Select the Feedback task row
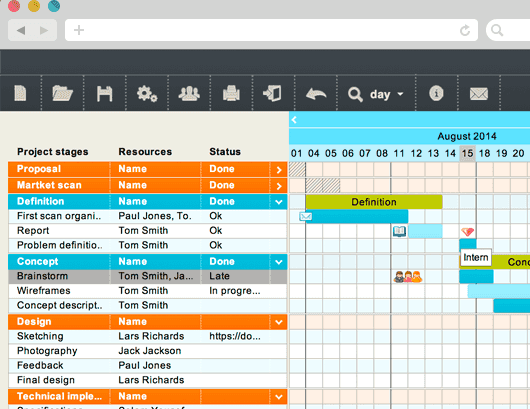 [x=148, y=366]
